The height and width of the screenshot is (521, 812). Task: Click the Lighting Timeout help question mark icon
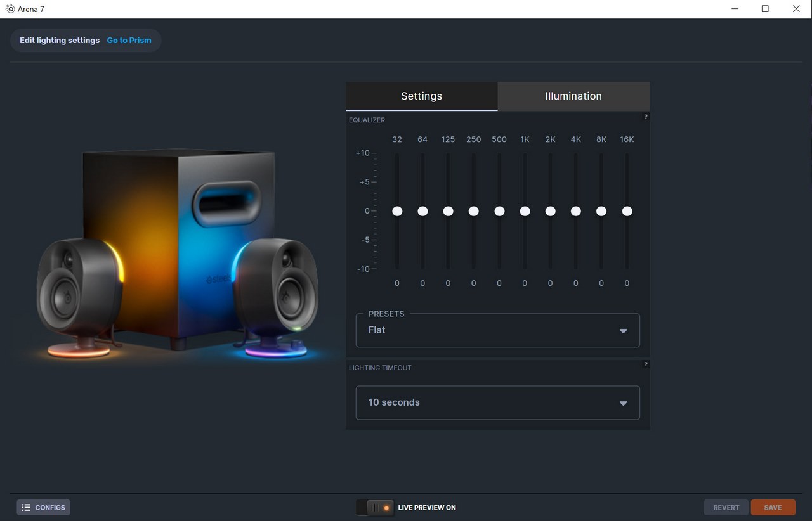pyautogui.click(x=646, y=364)
